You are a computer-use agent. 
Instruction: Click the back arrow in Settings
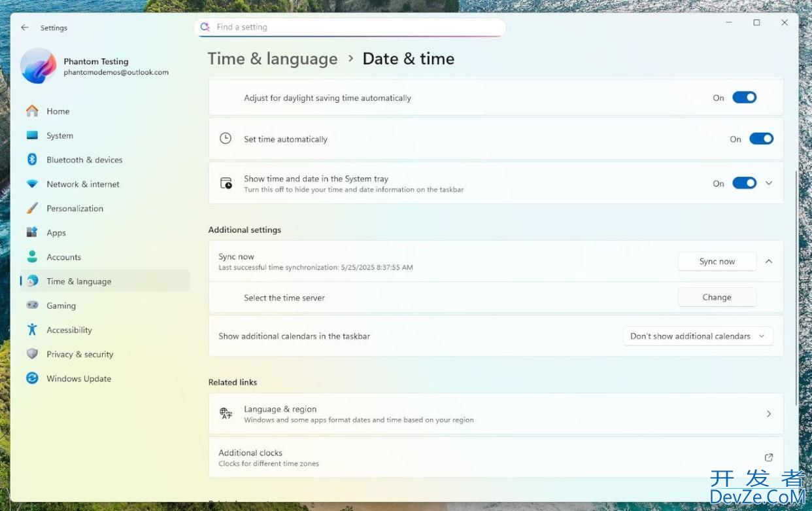tap(25, 27)
